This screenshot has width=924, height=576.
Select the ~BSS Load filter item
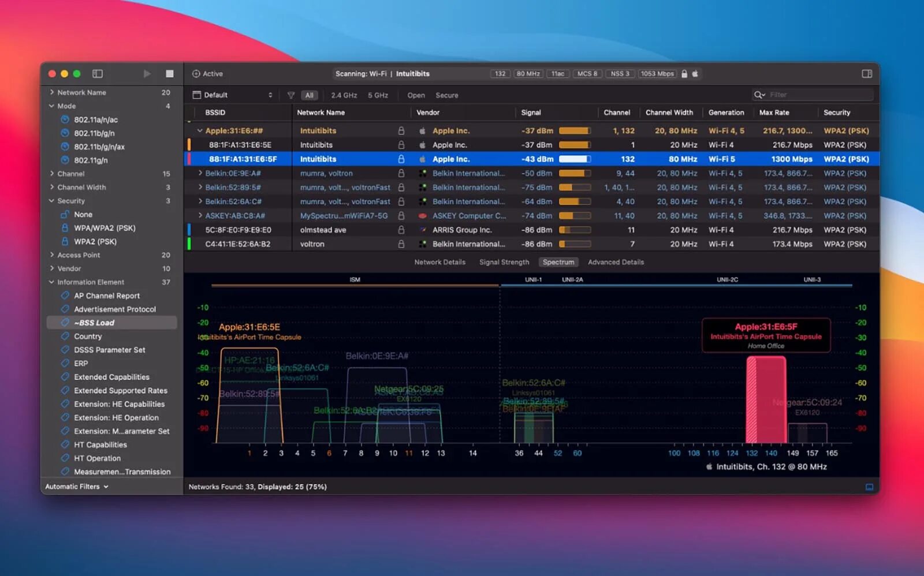click(111, 323)
